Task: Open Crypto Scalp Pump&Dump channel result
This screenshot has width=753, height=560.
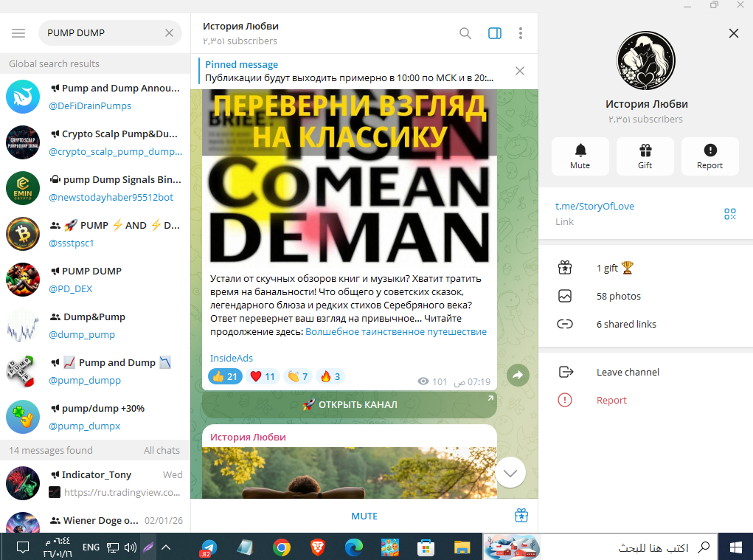Action: tap(95, 142)
